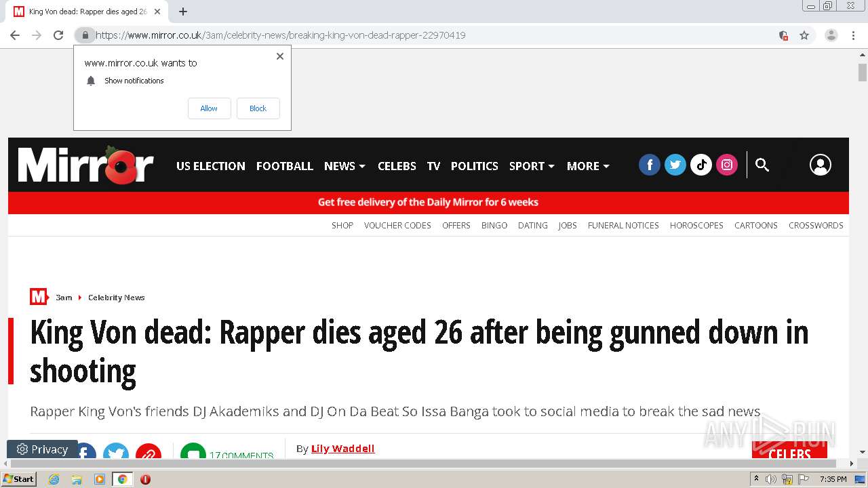Screen dimensions: 868x488
Task: Open the DATING link
Action: 533,226
